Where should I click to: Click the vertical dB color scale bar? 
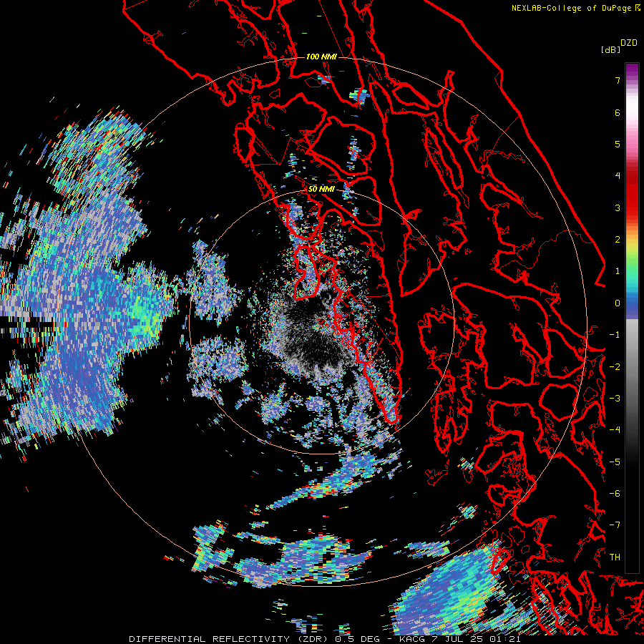632,318
